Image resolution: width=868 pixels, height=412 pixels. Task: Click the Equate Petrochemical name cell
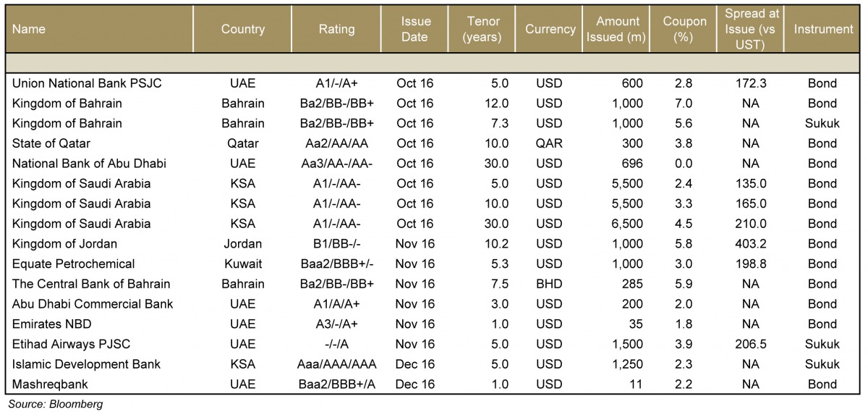coord(74,264)
